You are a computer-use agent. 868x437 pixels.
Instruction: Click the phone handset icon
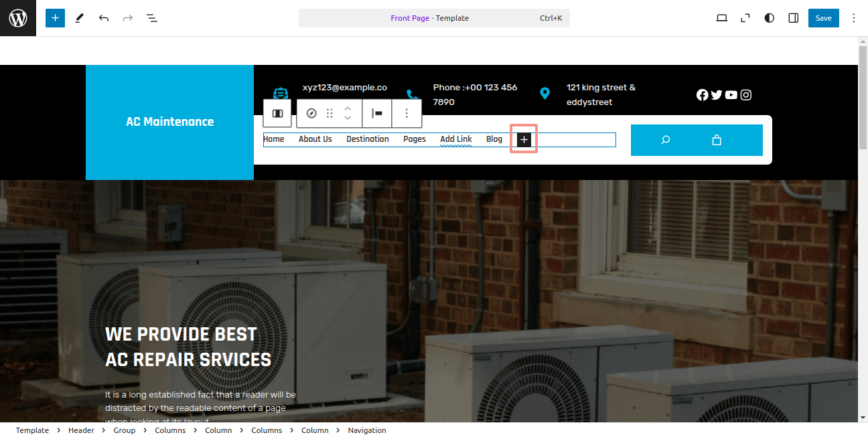tap(412, 95)
